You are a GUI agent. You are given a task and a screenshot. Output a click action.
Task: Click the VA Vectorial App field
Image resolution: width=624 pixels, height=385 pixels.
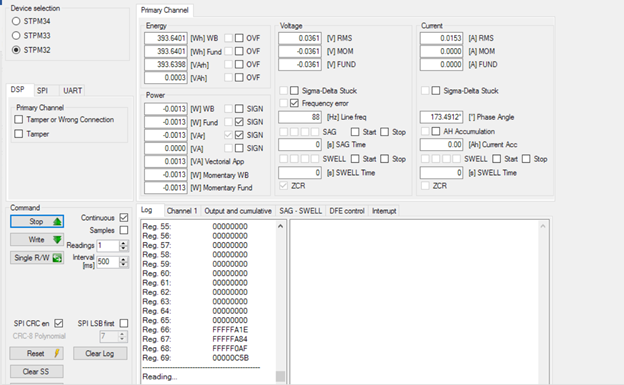click(x=166, y=162)
